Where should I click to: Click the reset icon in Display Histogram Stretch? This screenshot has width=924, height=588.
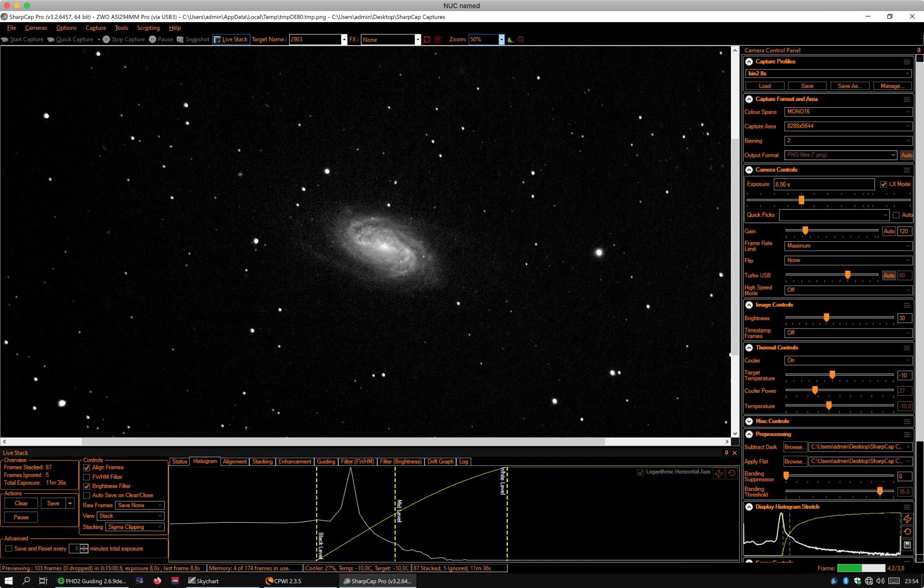(907, 532)
